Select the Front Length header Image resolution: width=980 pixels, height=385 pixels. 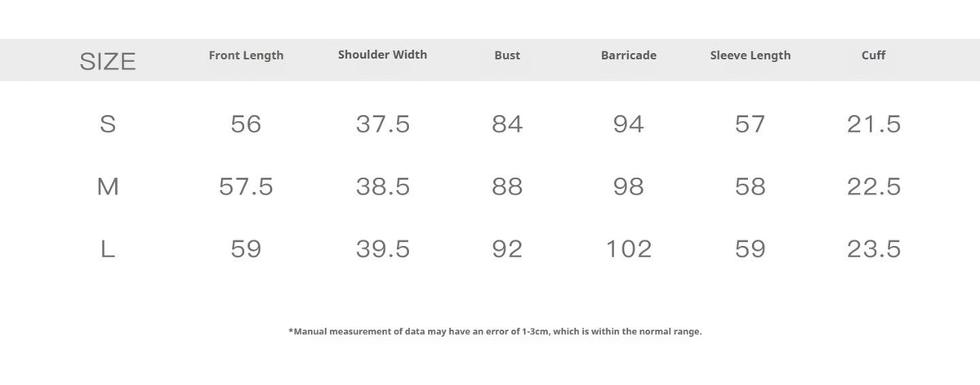coord(246,56)
